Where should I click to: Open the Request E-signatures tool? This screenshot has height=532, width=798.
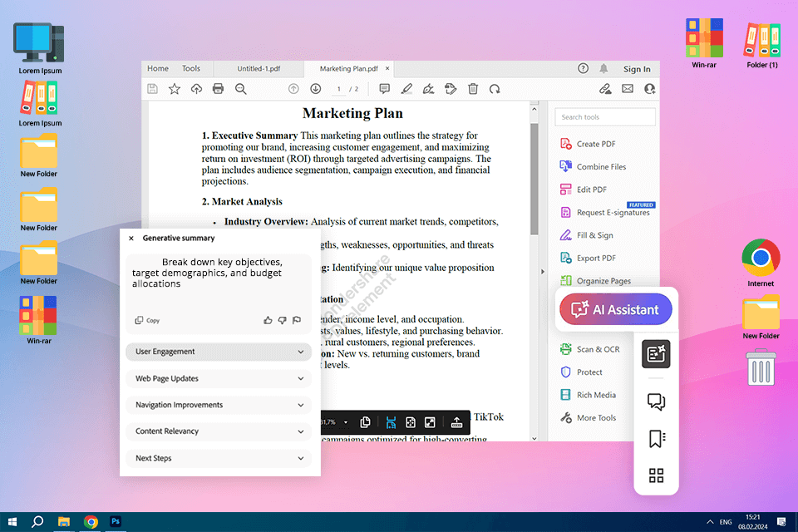point(604,212)
